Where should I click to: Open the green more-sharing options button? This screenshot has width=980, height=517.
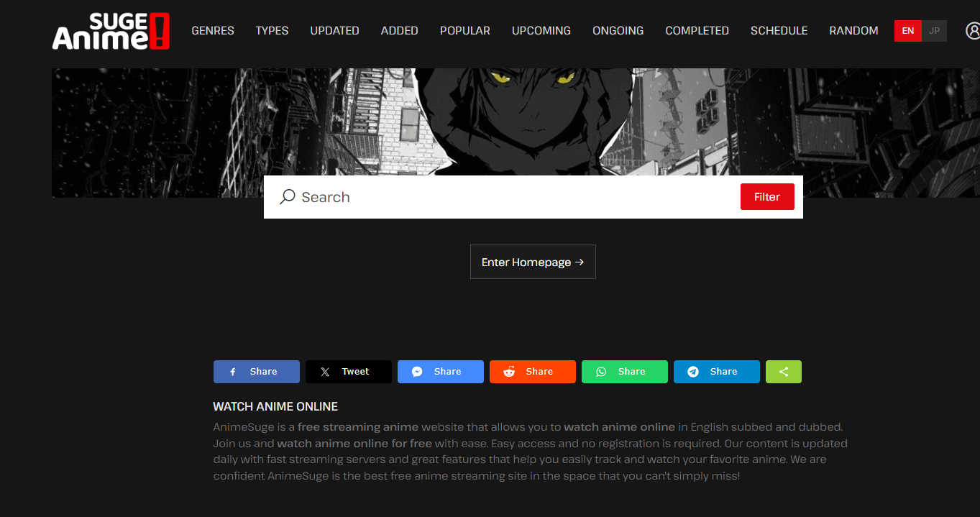click(x=783, y=372)
